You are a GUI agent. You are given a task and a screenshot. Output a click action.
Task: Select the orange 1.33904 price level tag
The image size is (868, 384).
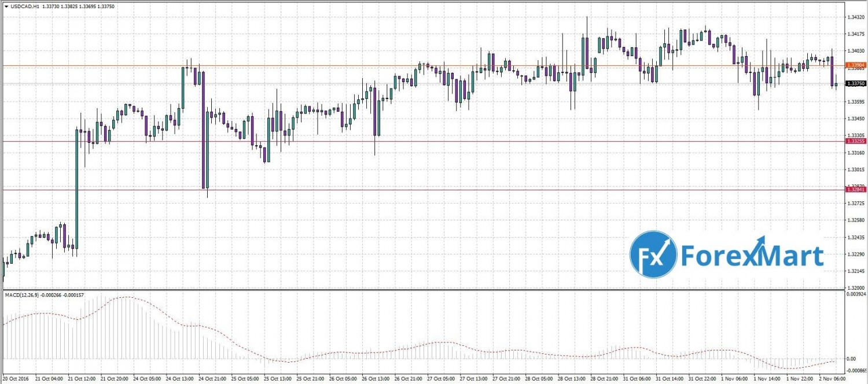pos(855,65)
